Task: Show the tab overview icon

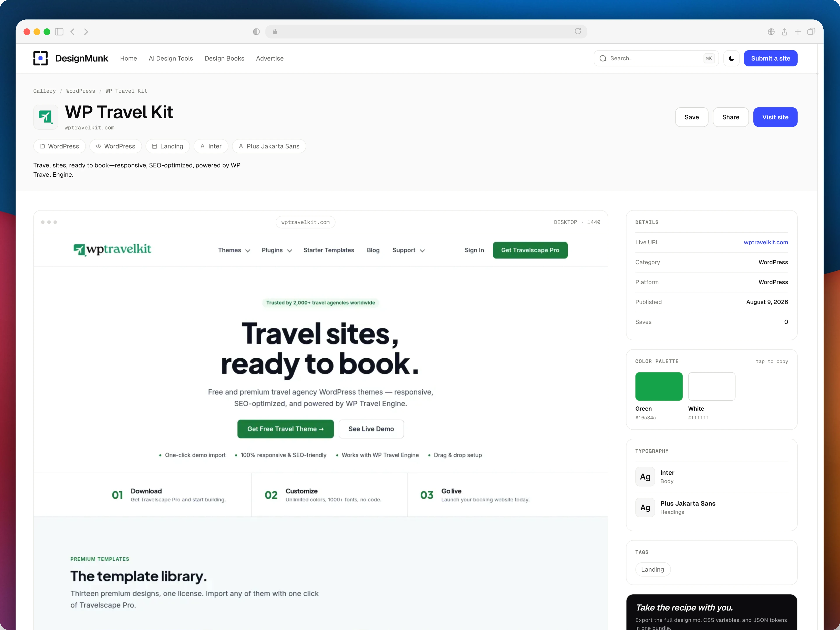Action: [811, 31]
